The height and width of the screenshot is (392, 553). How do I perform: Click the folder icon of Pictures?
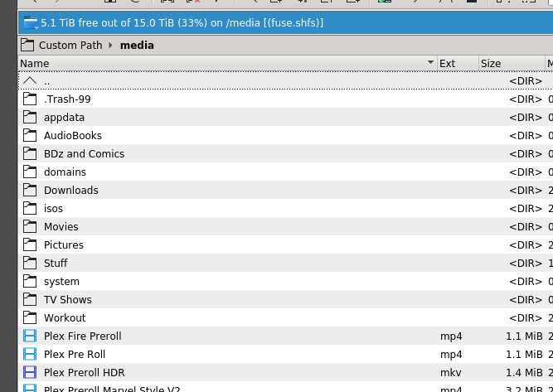click(x=30, y=244)
